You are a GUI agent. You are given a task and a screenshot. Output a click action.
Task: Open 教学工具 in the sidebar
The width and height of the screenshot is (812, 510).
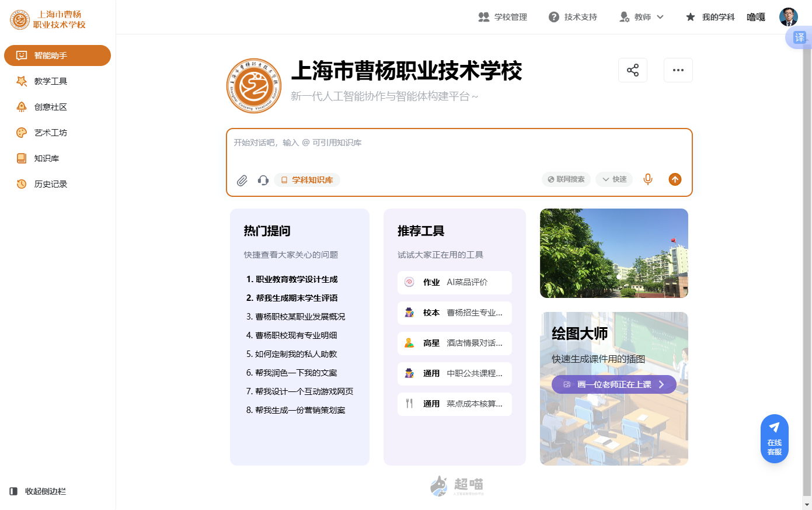coord(50,81)
